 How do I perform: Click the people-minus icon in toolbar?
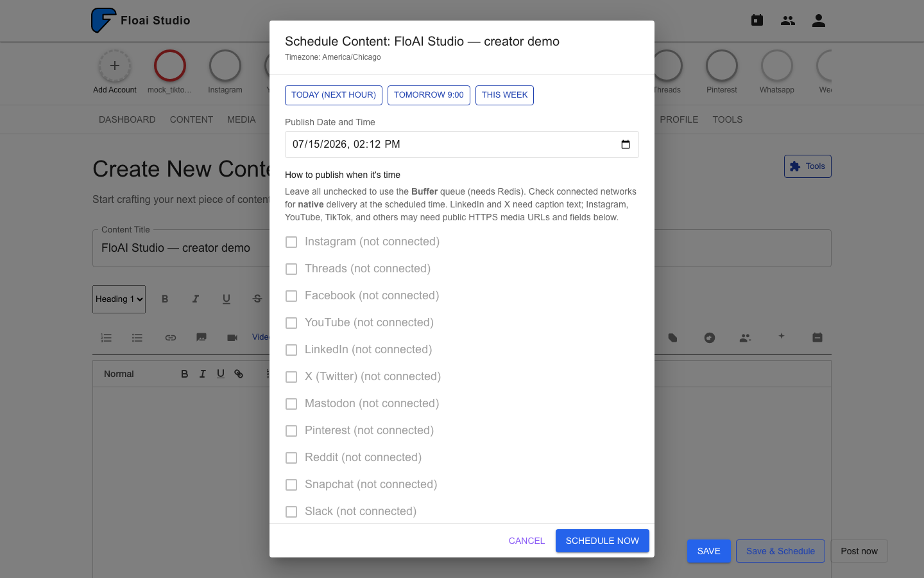click(x=745, y=338)
